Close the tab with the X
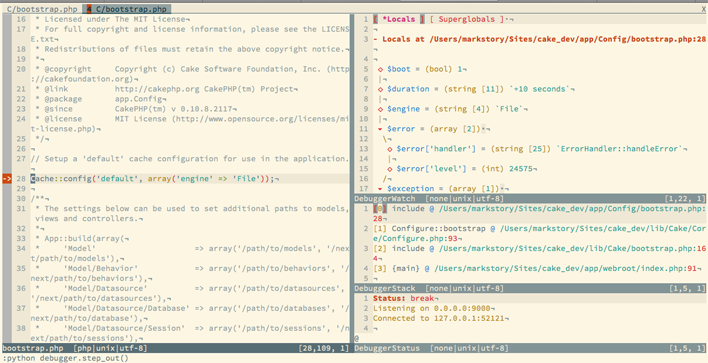The height and width of the screenshot is (363, 708). (703, 9)
